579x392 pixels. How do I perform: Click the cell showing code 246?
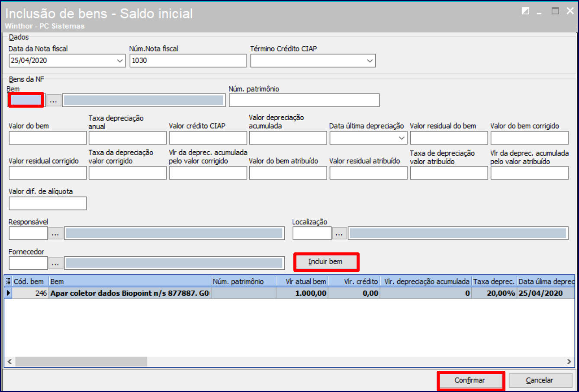tap(30, 293)
